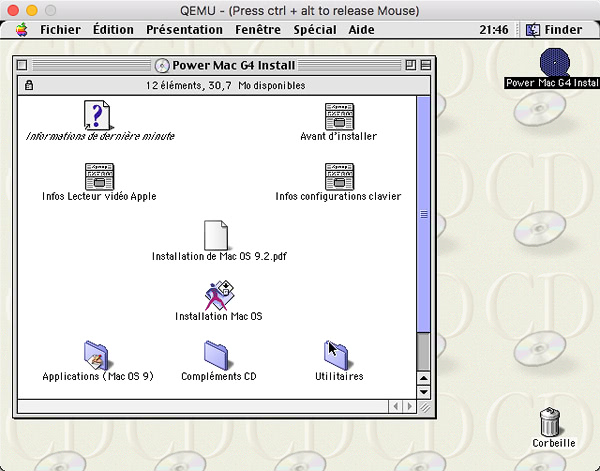Select the Utilitaires folder icon
600x471 pixels.
point(337,355)
